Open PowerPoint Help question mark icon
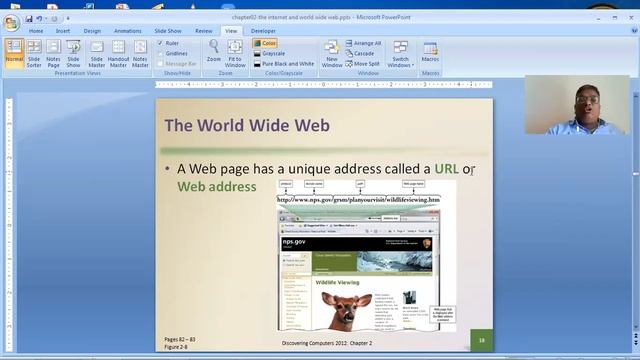The image size is (640, 360). click(x=634, y=31)
